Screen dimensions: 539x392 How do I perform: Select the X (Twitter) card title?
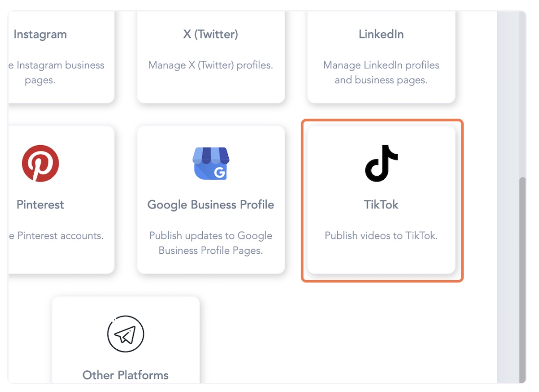tap(211, 34)
